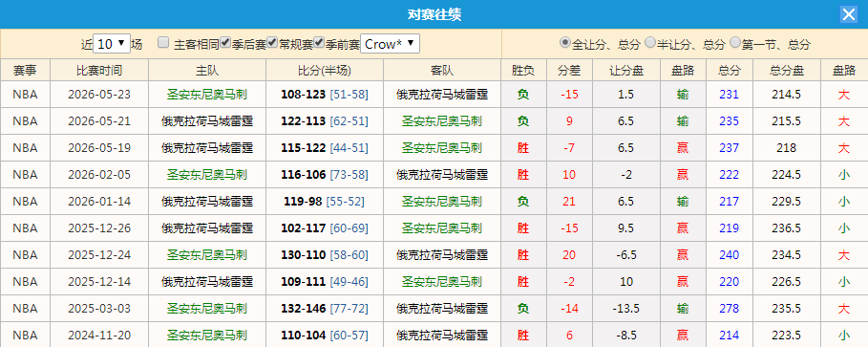Open the 132-146 score of 2025-03-03
The height and width of the screenshot is (347, 868).
click(x=304, y=308)
